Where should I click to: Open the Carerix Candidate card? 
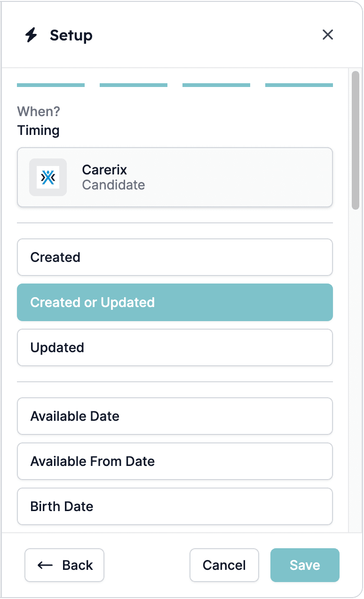pyautogui.click(x=175, y=177)
